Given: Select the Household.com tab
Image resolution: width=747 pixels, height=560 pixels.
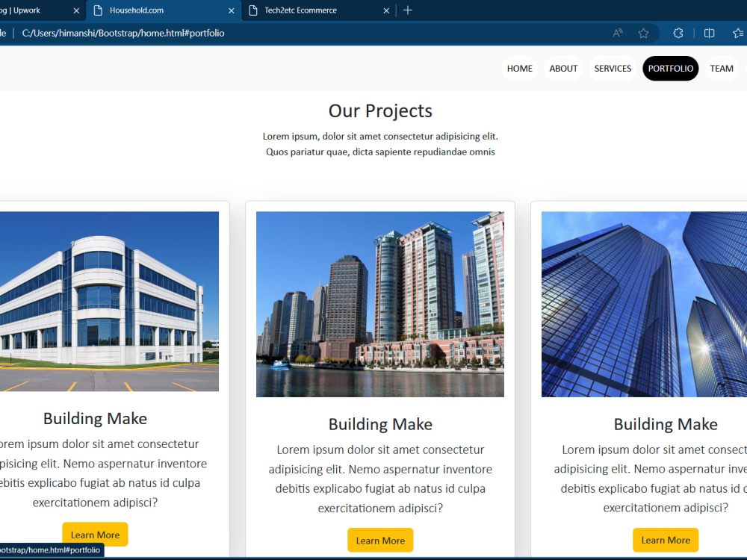Looking at the screenshot, I should (164, 10).
